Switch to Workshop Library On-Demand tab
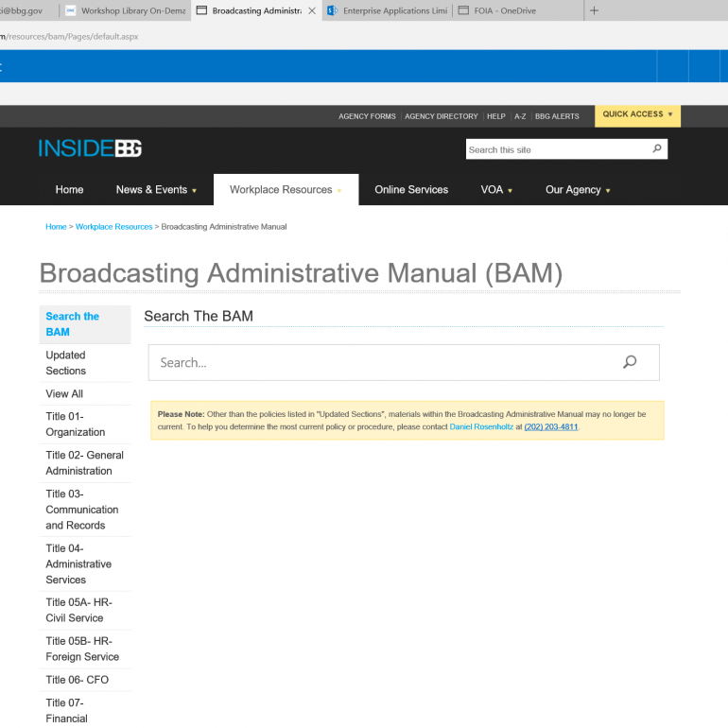This screenshot has height=728, width=728. tap(126, 10)
